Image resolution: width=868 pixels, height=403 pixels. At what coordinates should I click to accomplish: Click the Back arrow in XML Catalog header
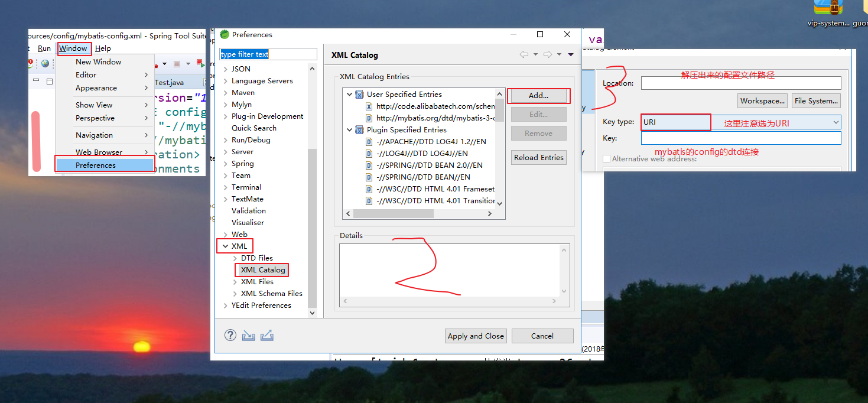524,54
